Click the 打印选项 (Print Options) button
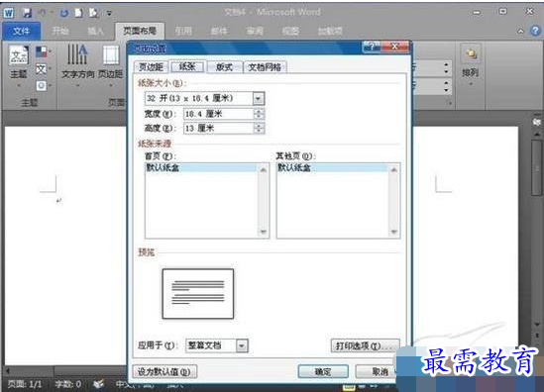 [x=365, y=345]
